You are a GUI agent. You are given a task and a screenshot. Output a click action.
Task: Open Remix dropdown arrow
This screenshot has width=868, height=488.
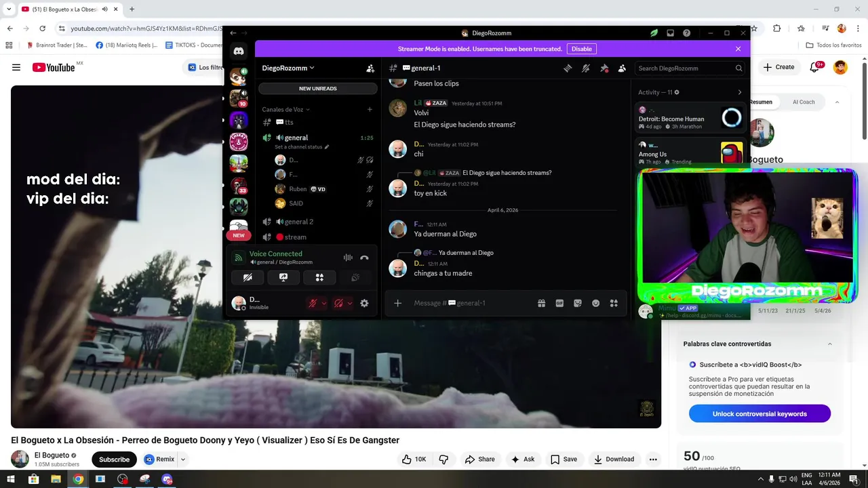tap(182, 459)
